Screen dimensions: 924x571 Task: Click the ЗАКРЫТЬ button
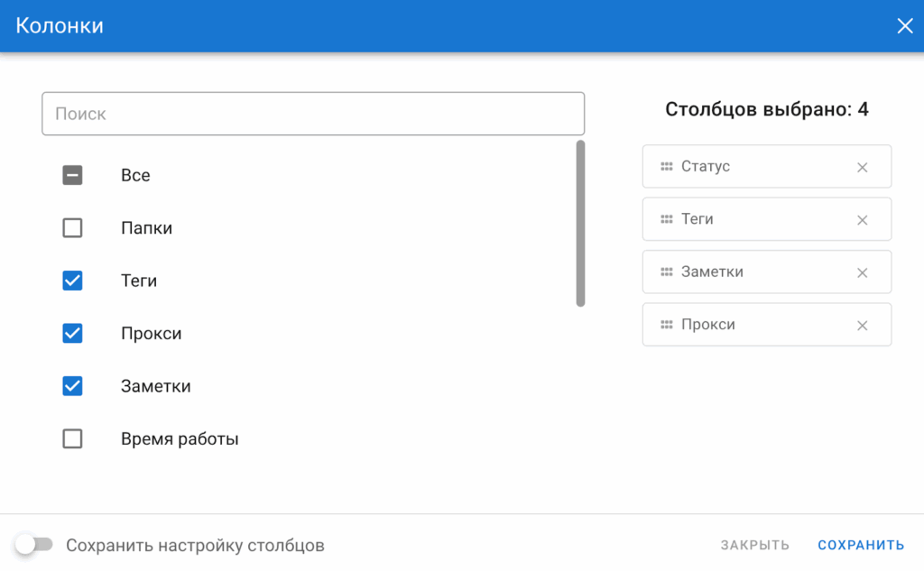[x=754, y=545]
